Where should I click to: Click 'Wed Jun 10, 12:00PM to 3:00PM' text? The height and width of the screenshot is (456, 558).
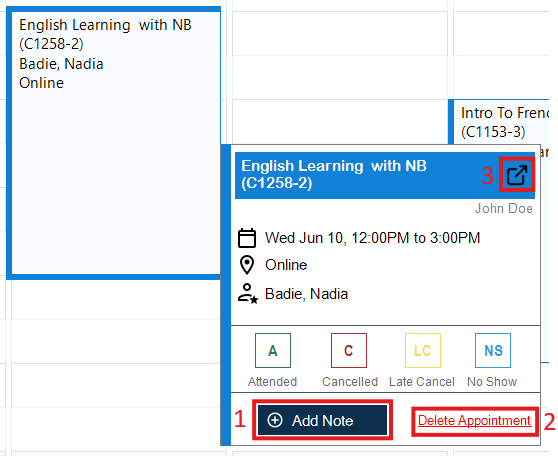pyautogui.click(x=373, y=238)
